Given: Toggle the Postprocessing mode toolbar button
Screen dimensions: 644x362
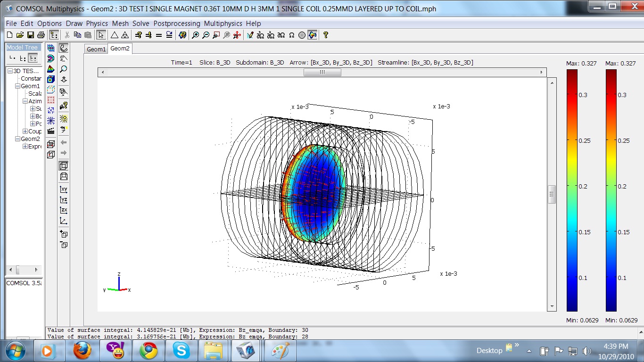Looking at the screenshot, I should tap(312, 35).
